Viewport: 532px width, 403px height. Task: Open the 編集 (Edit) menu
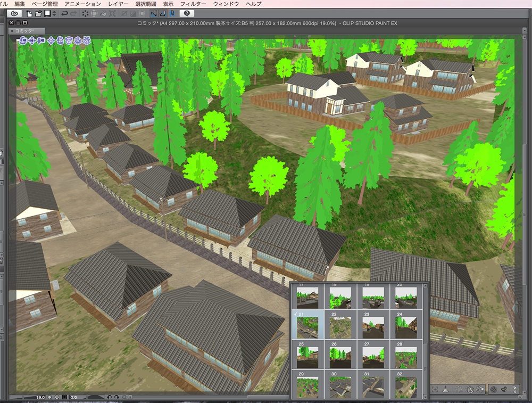pos(20,4)
